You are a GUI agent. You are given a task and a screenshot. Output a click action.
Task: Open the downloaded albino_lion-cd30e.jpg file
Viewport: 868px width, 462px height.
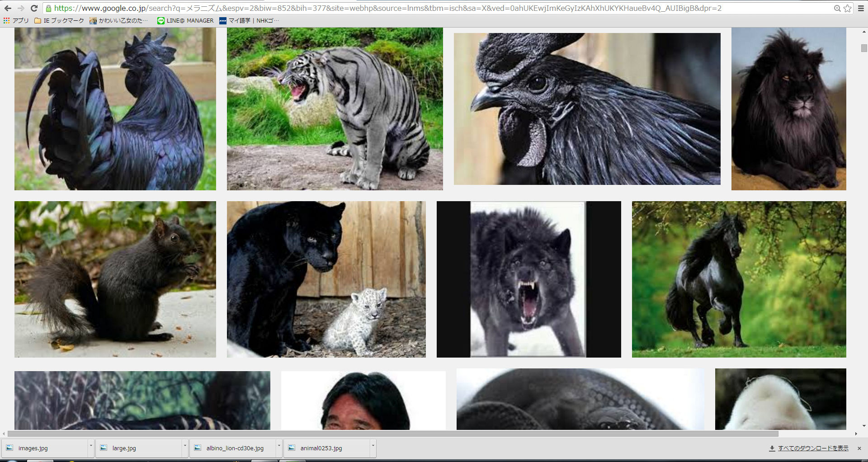[x=233, y=448]
